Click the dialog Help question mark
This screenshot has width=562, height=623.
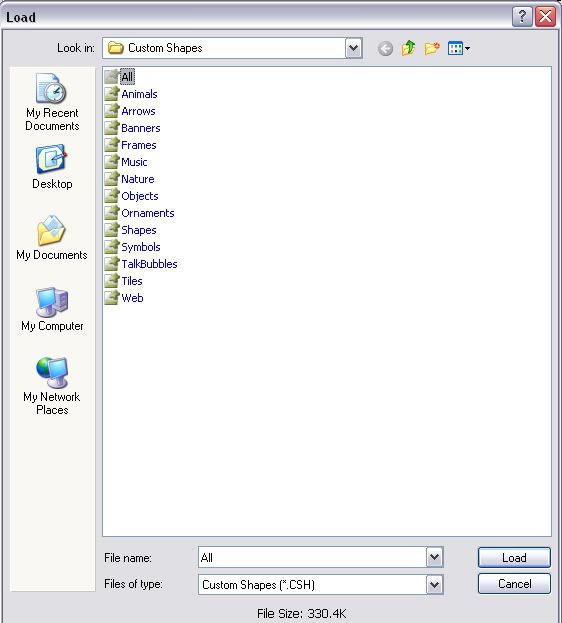click(522, 17)
